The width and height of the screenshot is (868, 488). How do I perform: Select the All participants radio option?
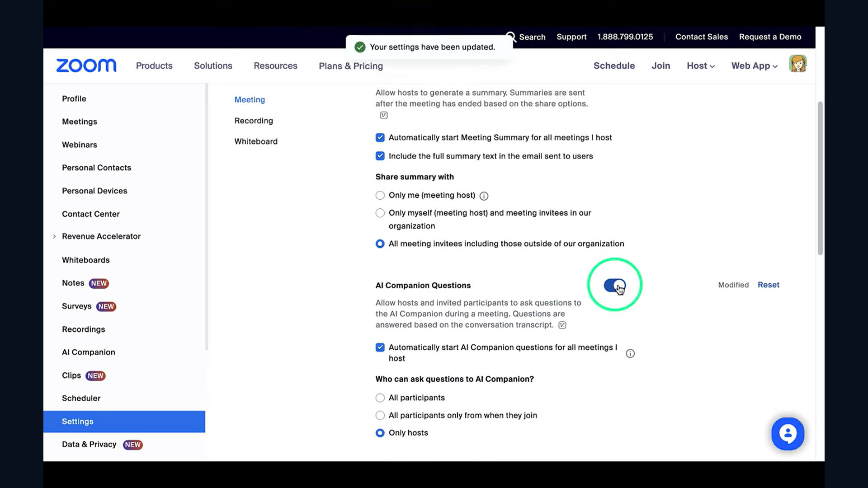[x=380, y=398]
